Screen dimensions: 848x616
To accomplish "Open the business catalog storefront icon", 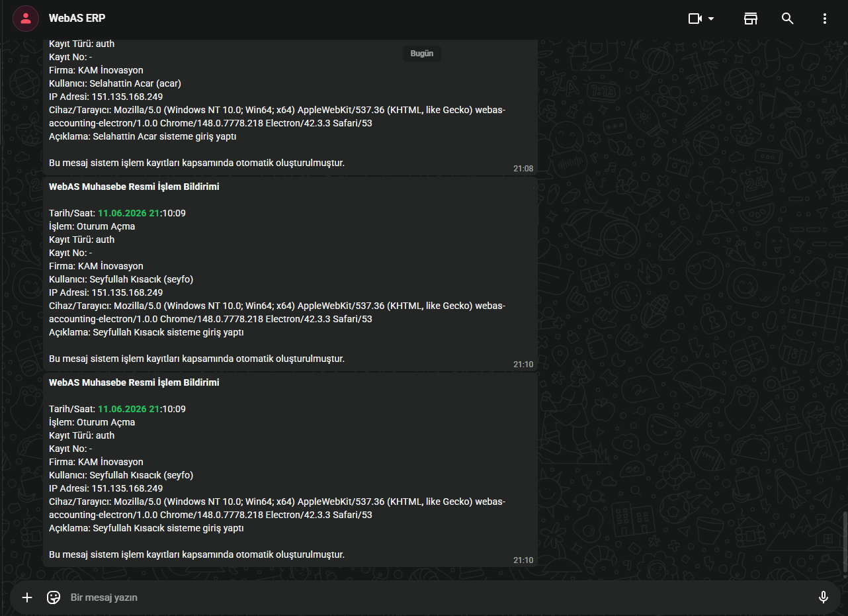I will 750,19.
